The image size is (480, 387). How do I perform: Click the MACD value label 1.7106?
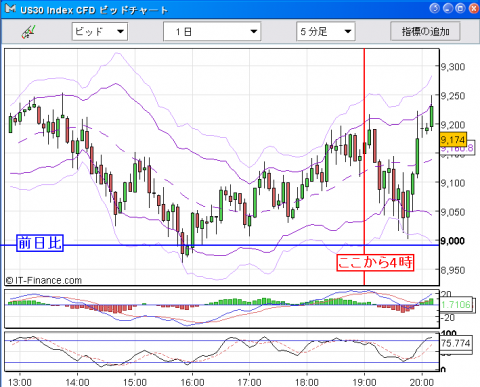(456, 304)
